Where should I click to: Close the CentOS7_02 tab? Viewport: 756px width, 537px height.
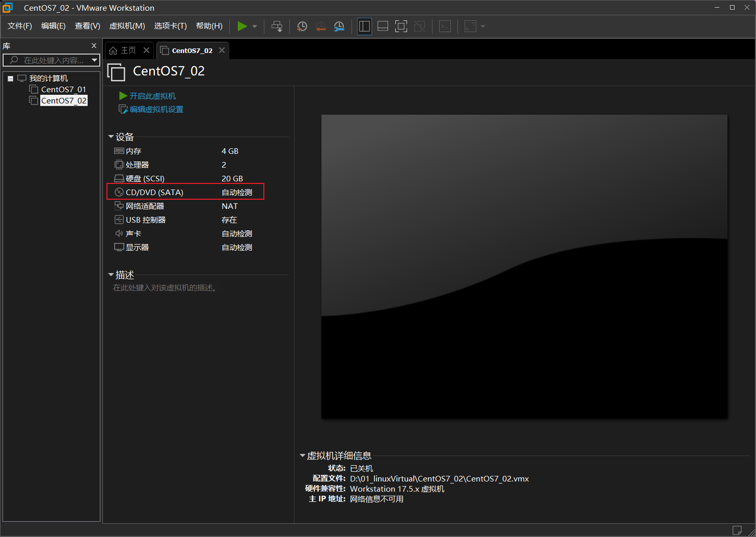[222, 50]
